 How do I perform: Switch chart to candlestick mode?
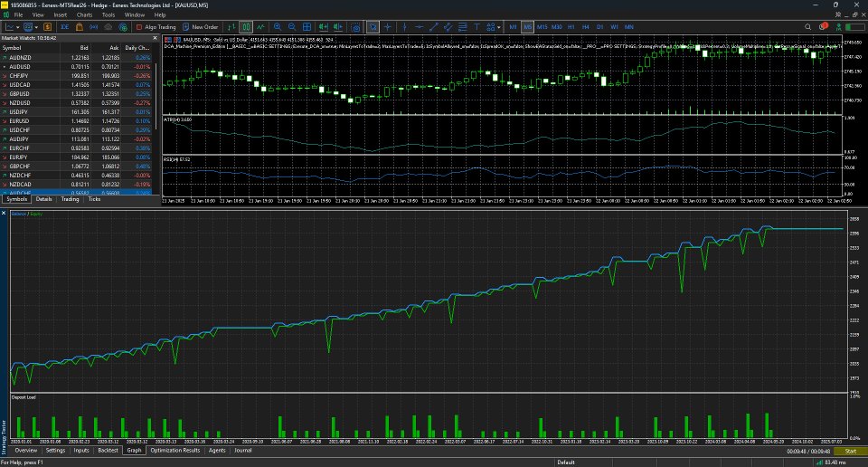246,26
